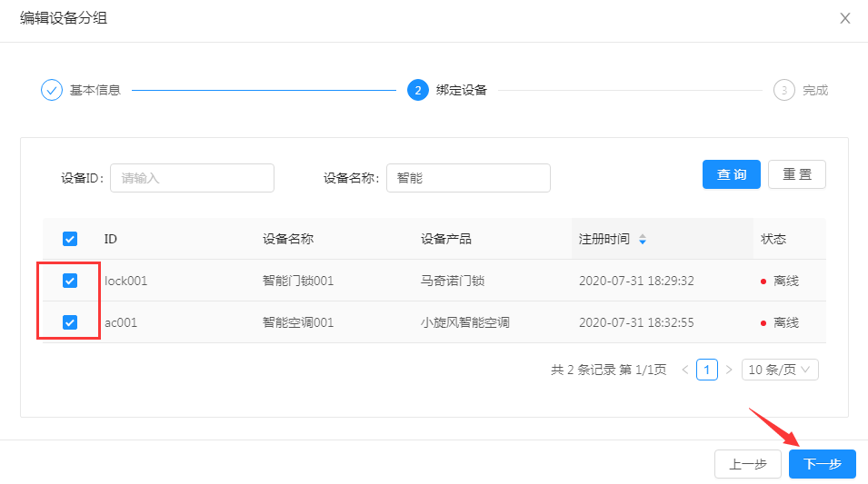
Task: Click the 查询 search button
Action: [731, 174]
